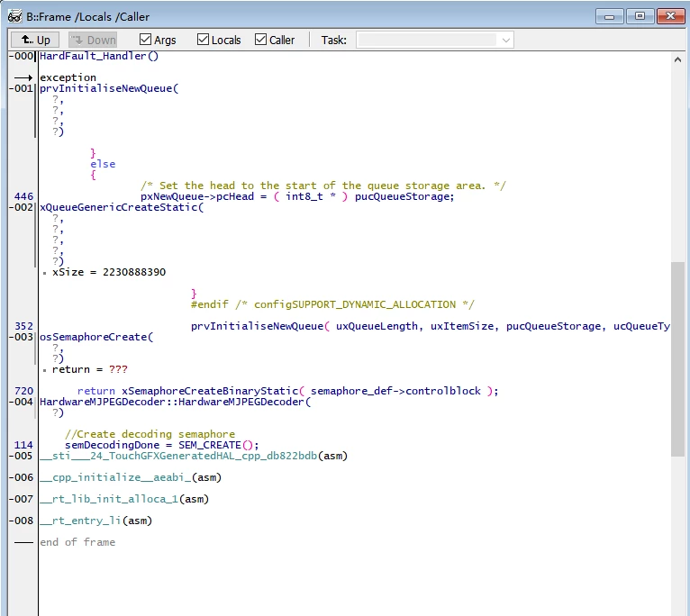Select frame -000 HardFault_Handler()
Screen dimensions: 690x616
pyautogui.click(x=99, y=56)
